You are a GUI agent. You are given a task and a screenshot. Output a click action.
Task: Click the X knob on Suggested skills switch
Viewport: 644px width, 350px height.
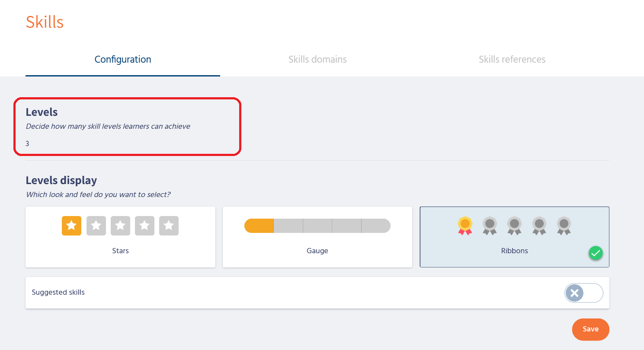(x=574, y=293)
